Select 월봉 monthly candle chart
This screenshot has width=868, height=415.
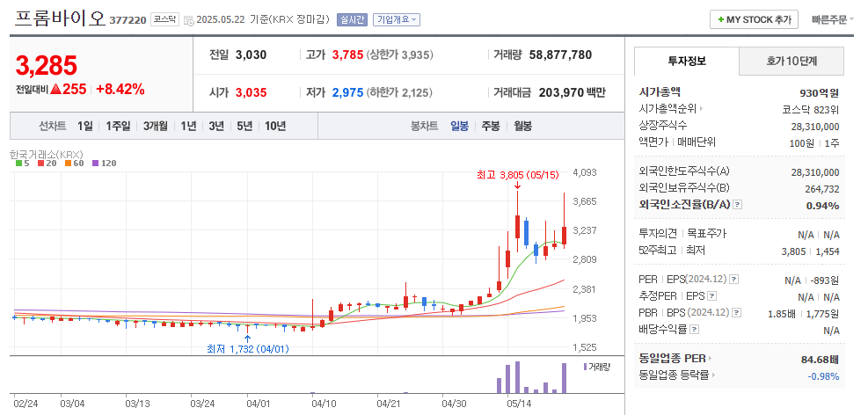coord(522,126)
